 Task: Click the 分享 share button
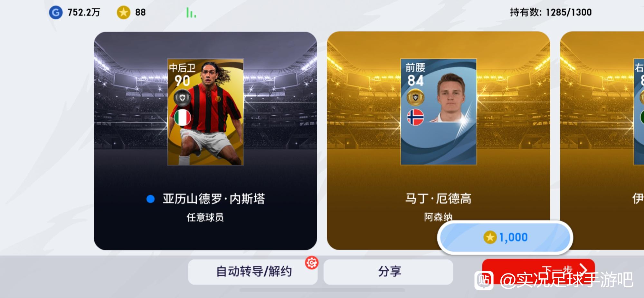click(x=388, y=272)
